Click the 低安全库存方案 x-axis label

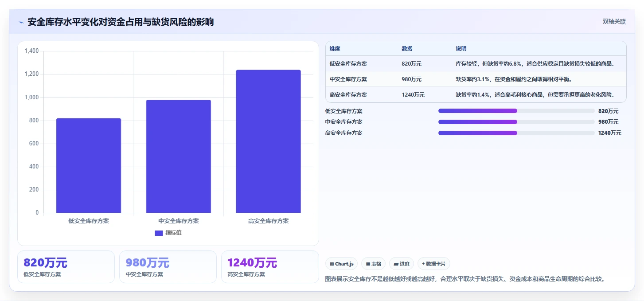89,221
